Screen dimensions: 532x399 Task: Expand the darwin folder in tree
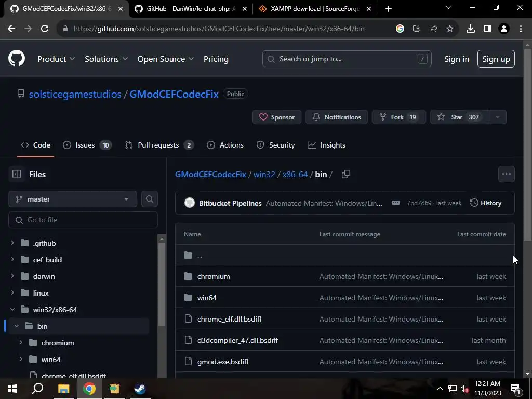click(12, 276)
